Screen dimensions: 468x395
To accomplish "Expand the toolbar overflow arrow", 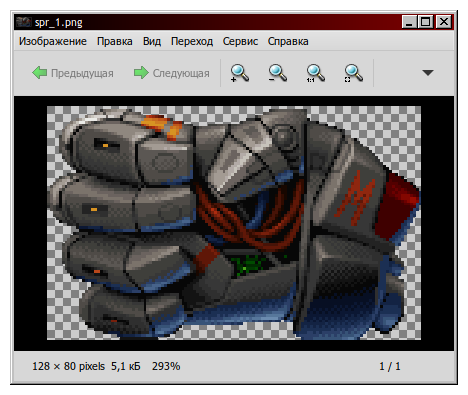I will tap(428, 73).
